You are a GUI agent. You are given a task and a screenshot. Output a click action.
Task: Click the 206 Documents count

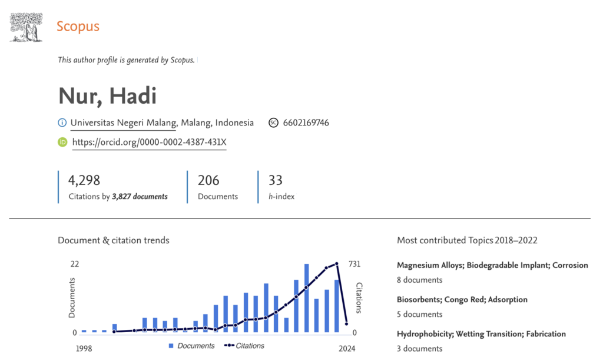(208, 181)
